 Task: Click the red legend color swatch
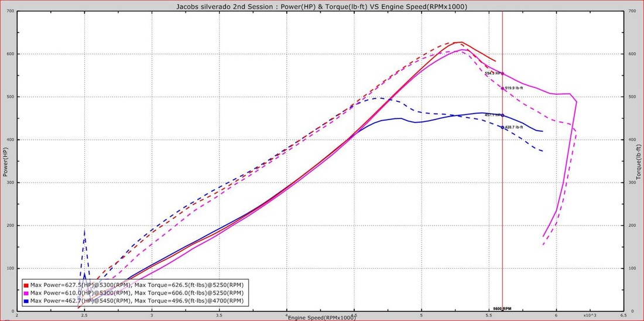26,285
